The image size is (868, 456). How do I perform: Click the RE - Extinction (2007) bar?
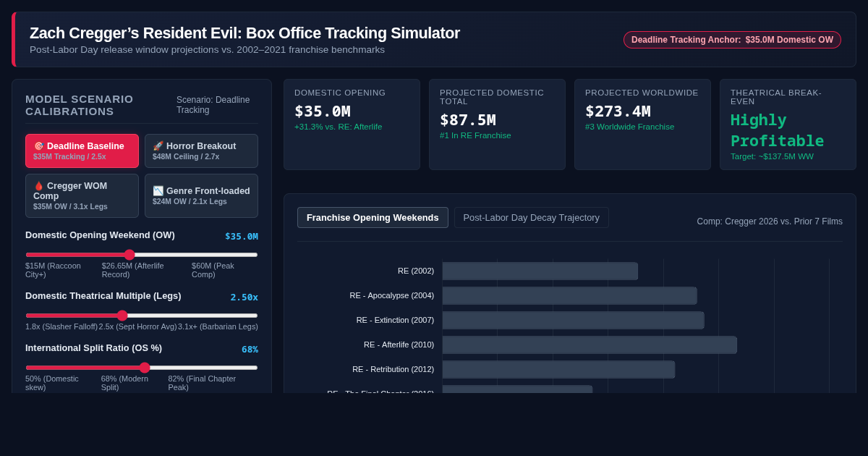point(574,320)
